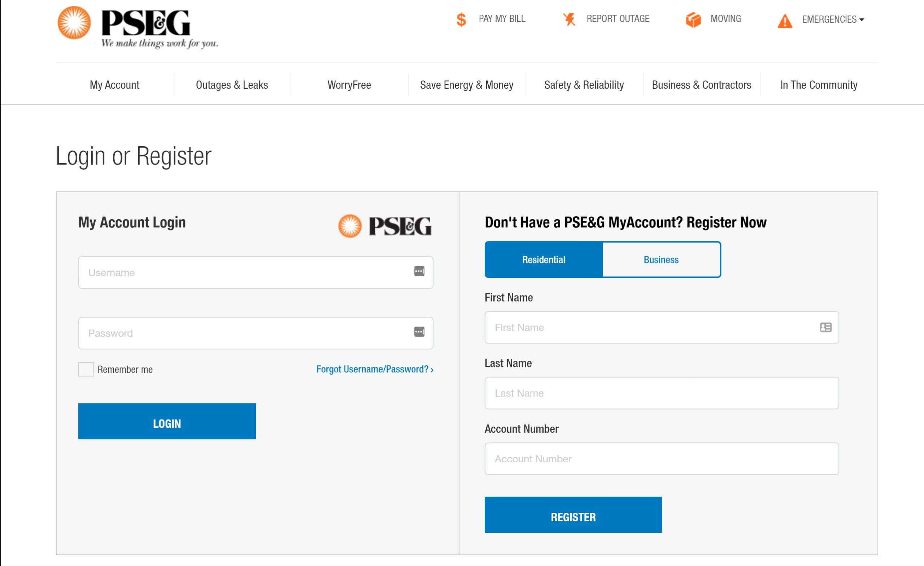Click the PSE&G logo in the header
Viewport: 924px width, 566px height.
(x=137, y=27)
